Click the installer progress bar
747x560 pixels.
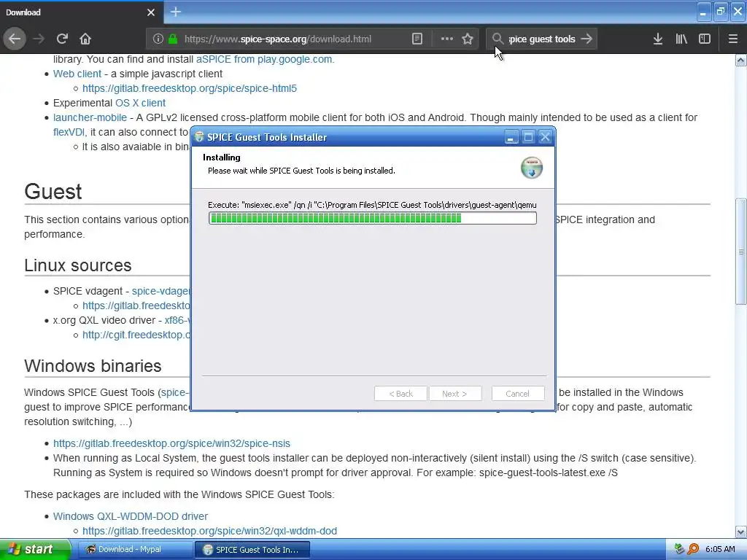click(373, 218)
